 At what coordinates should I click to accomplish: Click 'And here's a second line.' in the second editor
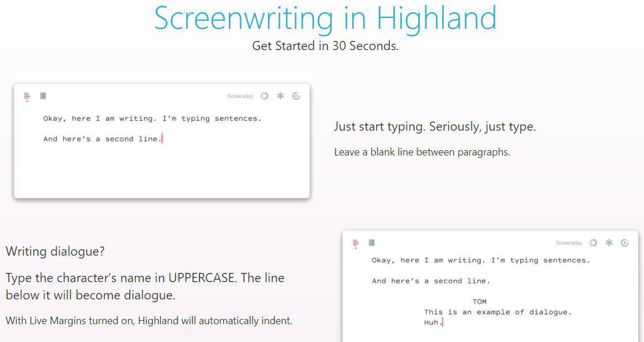pyautogui.click(x=431, y=281)
